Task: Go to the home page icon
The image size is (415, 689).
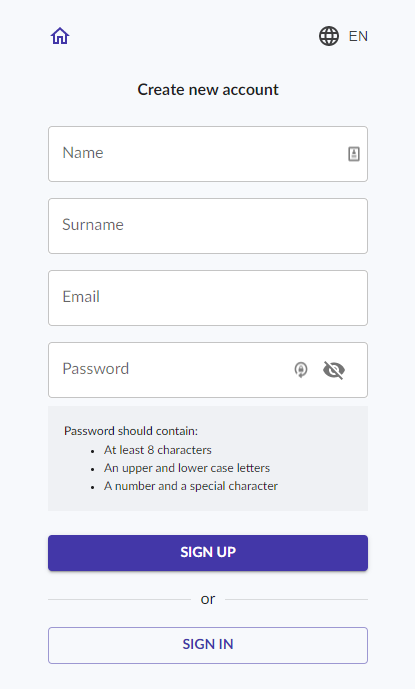Action: click(x=60, y=36)
